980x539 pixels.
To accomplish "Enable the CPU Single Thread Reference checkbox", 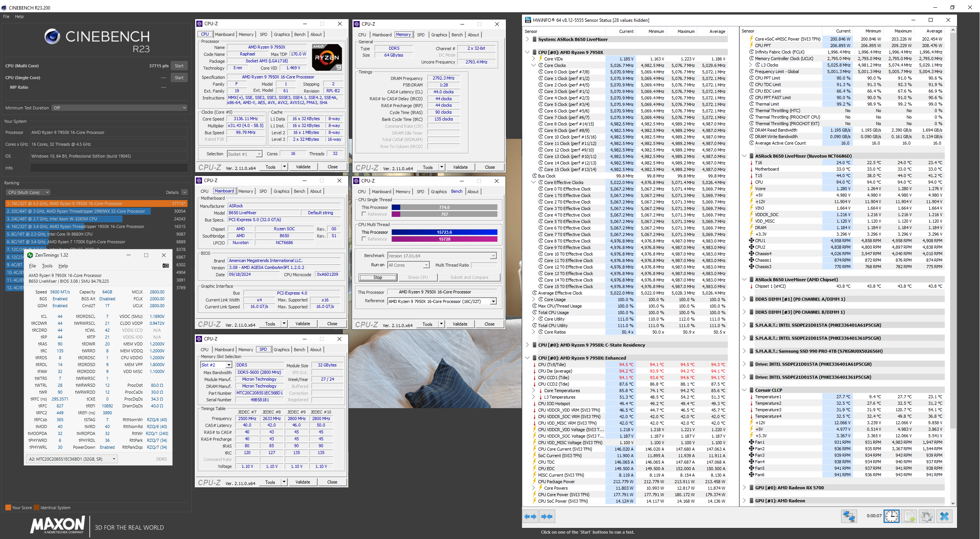I will pyautogui.click(x=364, y=214).
